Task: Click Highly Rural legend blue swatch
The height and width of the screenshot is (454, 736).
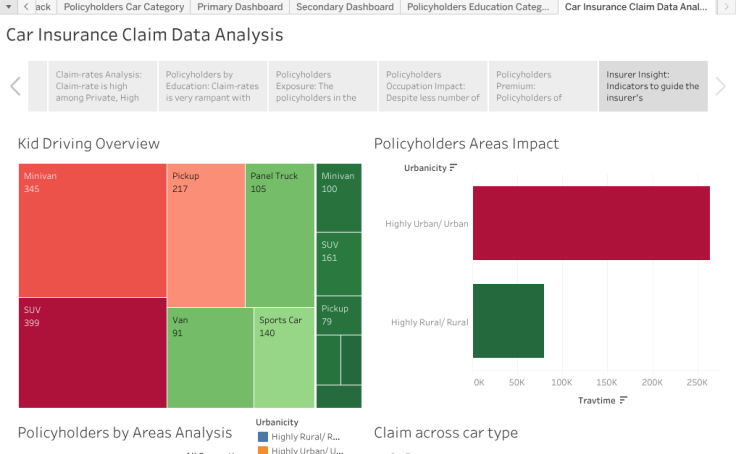Action: [x=262, y=437]
